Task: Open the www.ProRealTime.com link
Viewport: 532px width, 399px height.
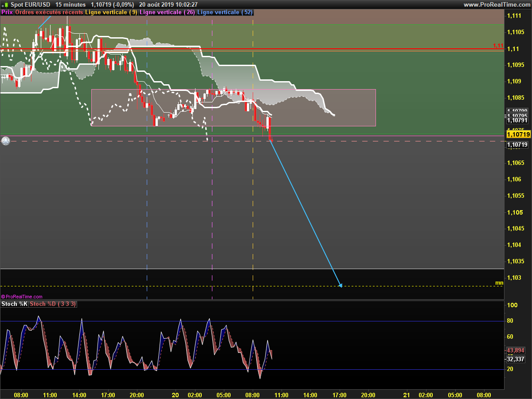Action: pos(497,4)
